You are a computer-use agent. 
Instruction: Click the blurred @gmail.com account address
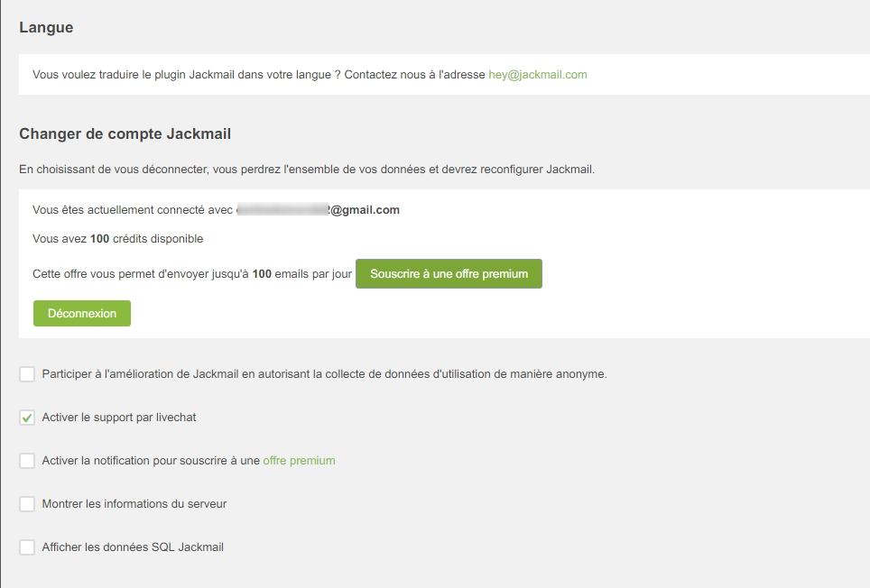coord(318,210)
